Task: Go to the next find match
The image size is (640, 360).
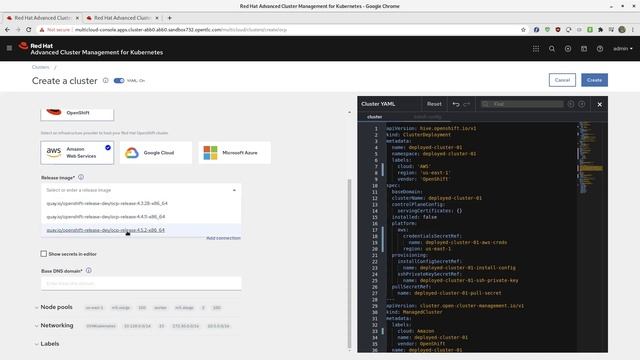Action: 582,104
